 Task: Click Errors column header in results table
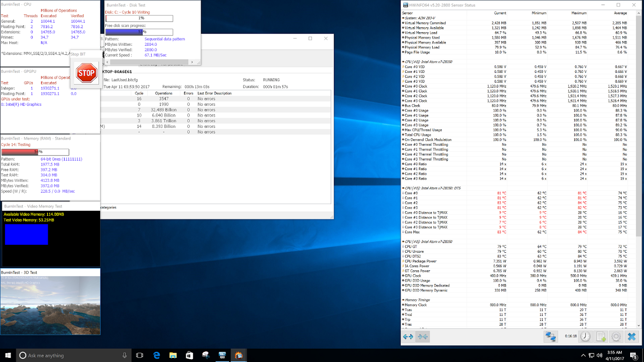point(188,93)
